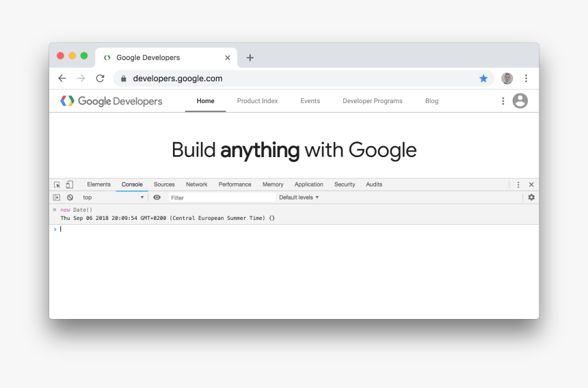
Task: Click the address bar URL developers.google.com
Action: coord(178,79)
